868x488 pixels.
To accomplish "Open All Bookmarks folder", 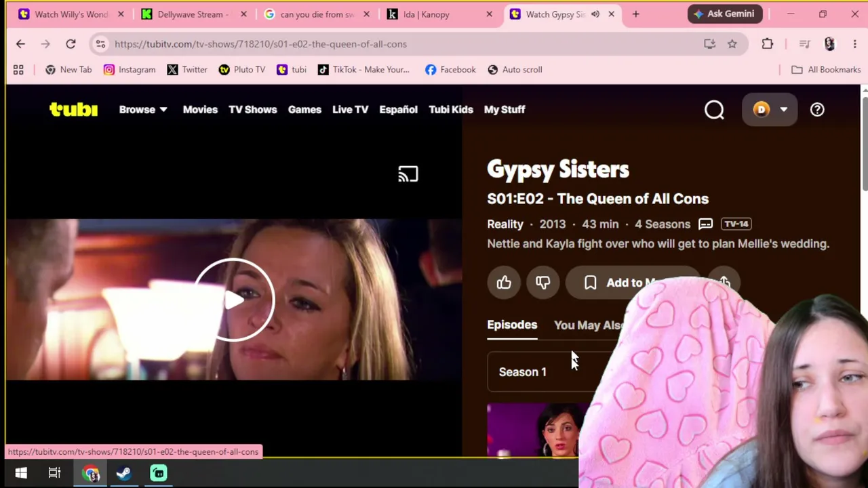I will pos(826,70).
